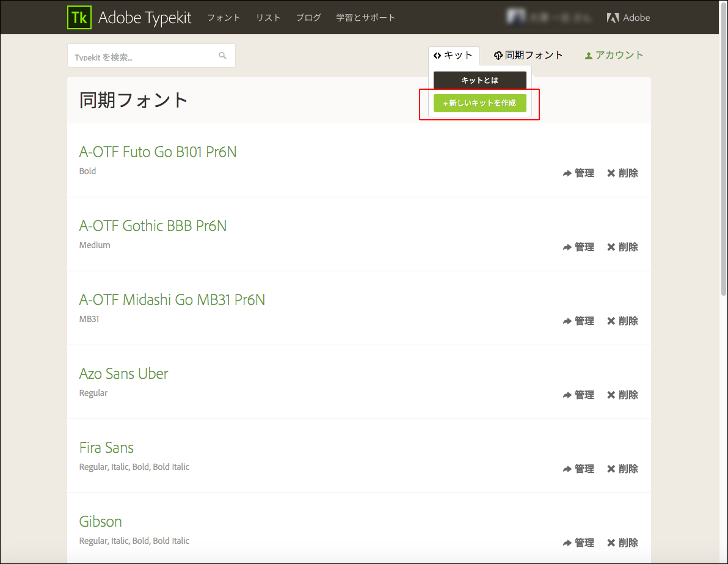
Task: Click the styles list text under Fira Sans
Action: pyautogui.click(x=134, y=467)
